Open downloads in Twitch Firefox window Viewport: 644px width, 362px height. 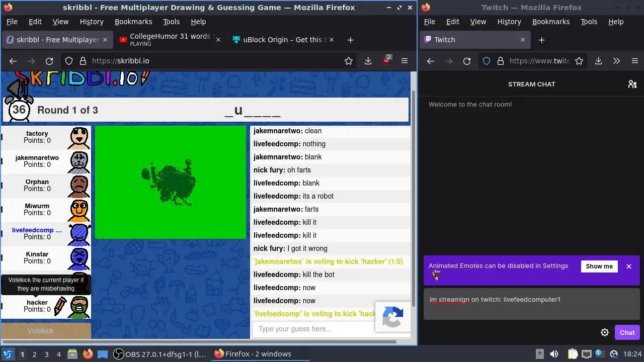pyautogui.click(x=598, y=61)
